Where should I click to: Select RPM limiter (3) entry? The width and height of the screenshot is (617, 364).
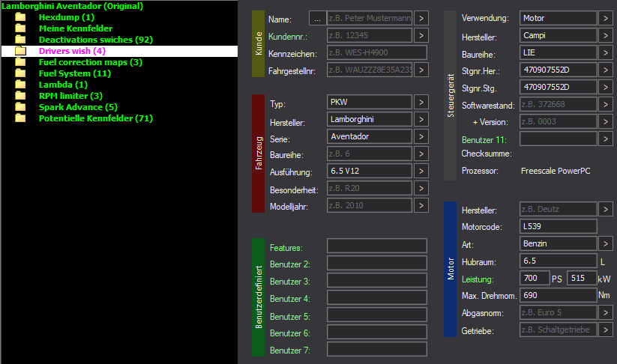click(70, 96)
